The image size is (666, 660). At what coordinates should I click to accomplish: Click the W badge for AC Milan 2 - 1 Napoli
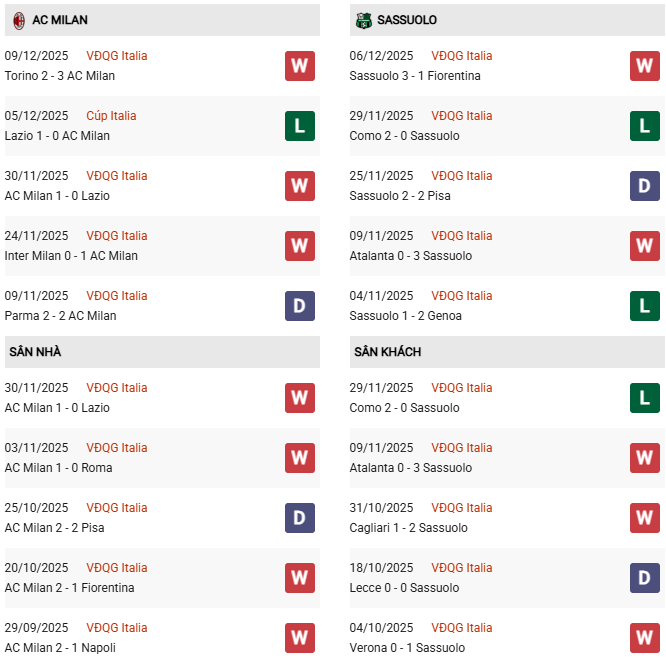pyautogui.click(x=299, y=638)
